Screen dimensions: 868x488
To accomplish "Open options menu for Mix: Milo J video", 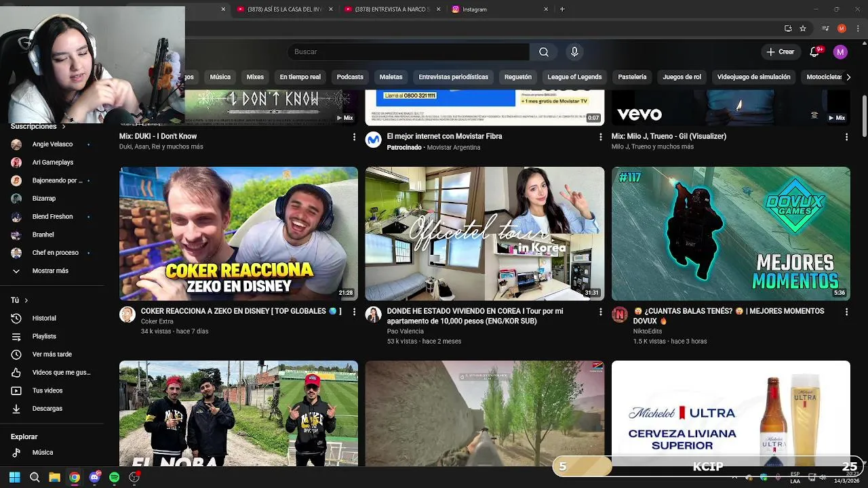I will click(846, 137).
